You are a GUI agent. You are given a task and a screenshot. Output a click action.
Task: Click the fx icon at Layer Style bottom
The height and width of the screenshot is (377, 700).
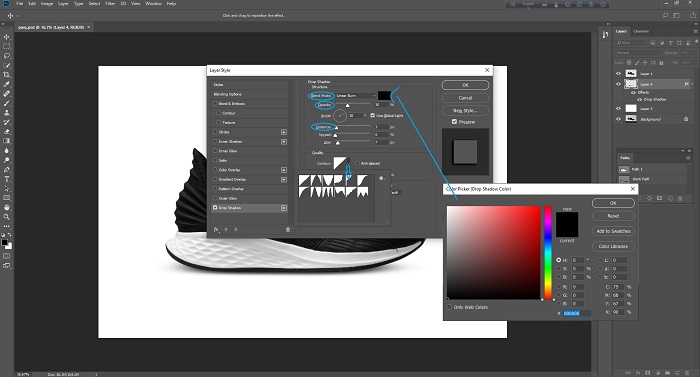216,230
